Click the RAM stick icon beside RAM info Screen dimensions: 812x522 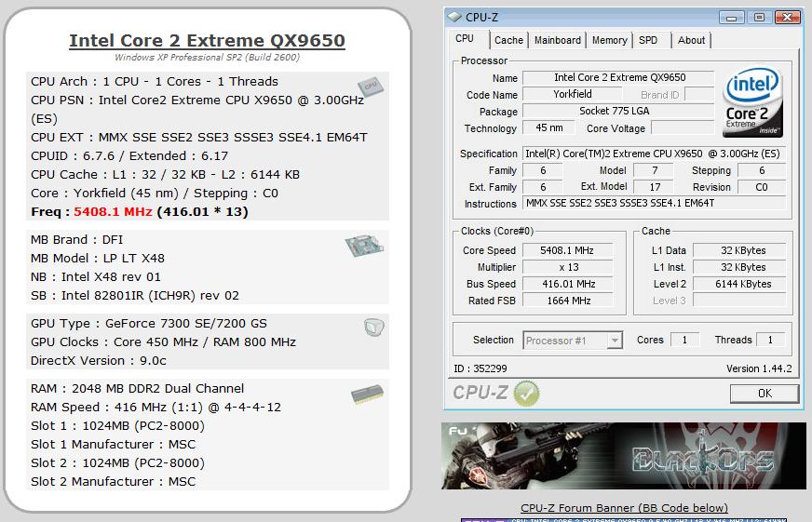tap(367, 395)
